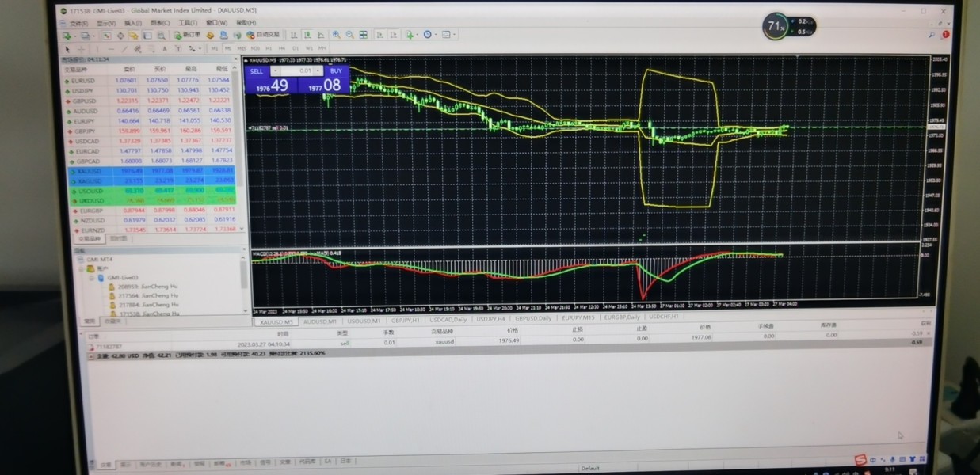Viewport: 980px width, 475px height.
Task: Click the Sogou input method tray icon
Action: [861, 460]
